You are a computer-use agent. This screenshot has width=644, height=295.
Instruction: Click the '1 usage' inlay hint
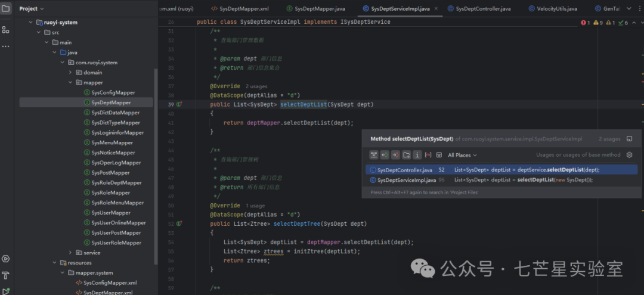[255, 206]
